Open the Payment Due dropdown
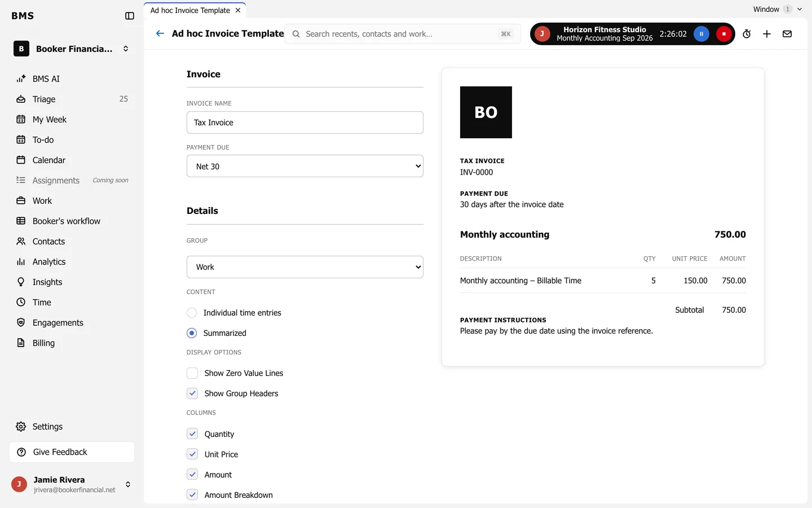Image resolution: width=812 pixels, height=508 pixels. pyautogui.click(x=305, y=166)
